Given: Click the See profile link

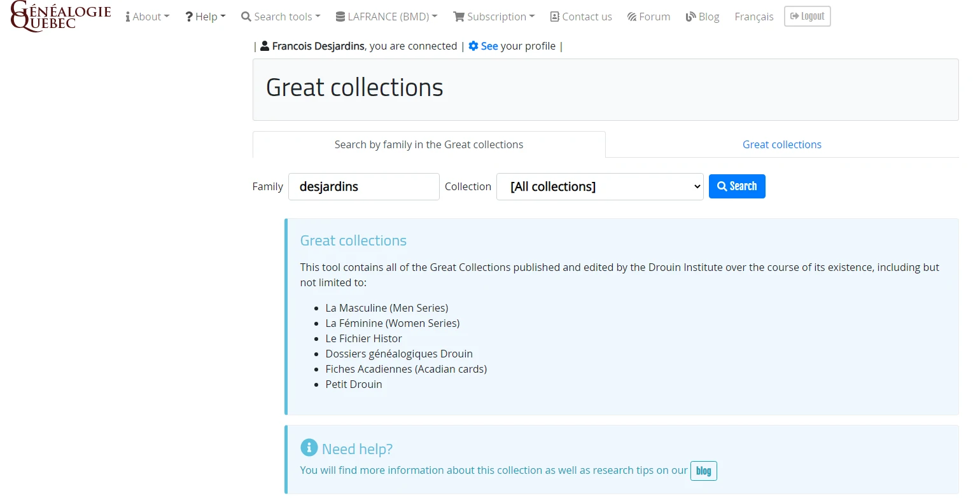Looking at the screenshot, I should point(489,46).
